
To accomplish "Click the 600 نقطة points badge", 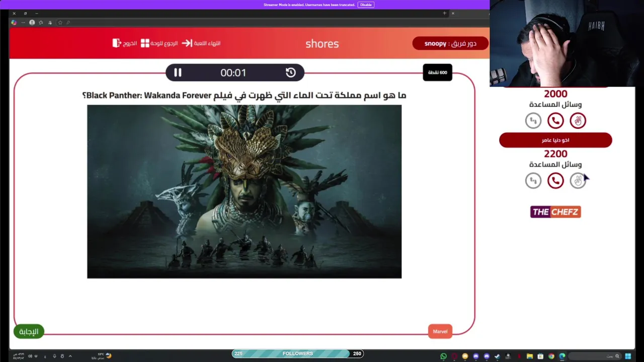I will click(437, 72).
